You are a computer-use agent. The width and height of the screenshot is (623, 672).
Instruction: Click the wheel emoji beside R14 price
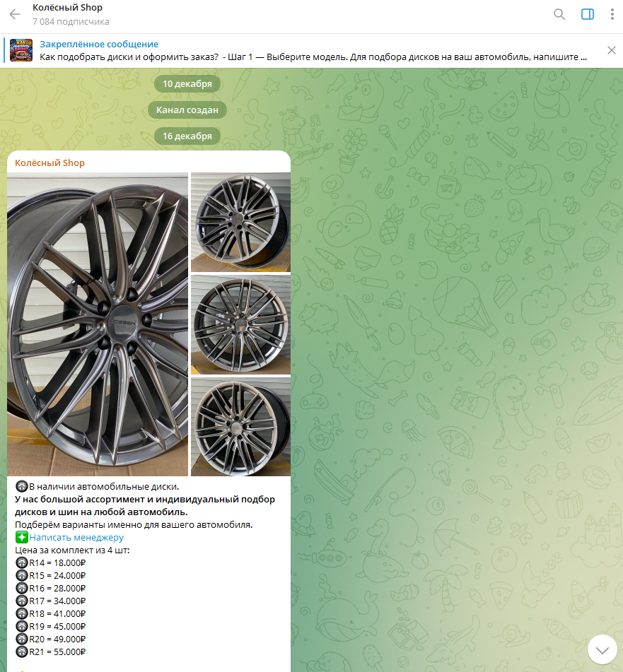coord(21,563)
